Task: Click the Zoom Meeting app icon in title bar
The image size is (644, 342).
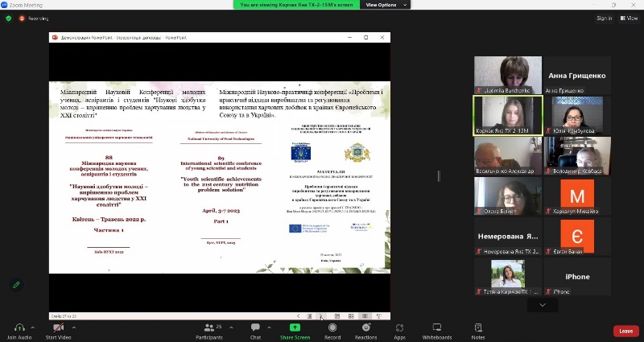Action: [x=4, y=5]
